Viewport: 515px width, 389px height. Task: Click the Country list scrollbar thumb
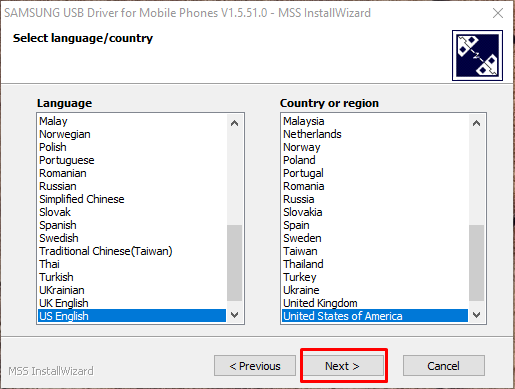coord(476,263)
